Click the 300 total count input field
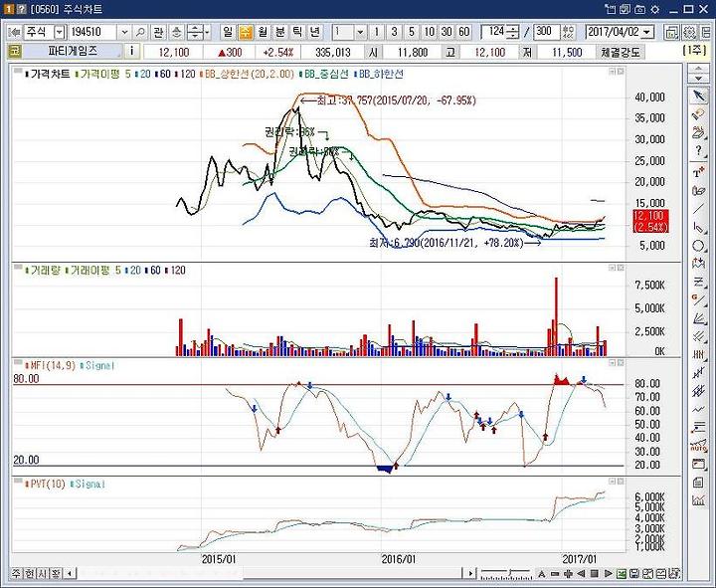The width and height of the screenshot is (716, 588). point(546,32)
